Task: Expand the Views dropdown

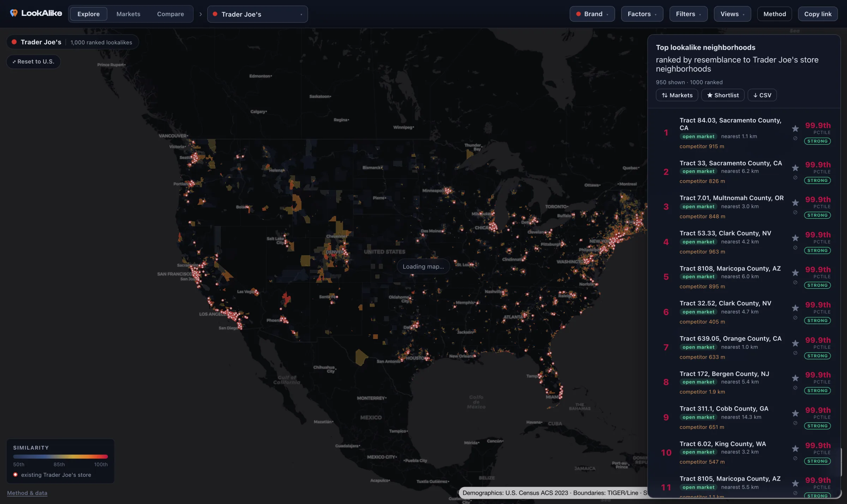Action: click(x=732, y=14)
